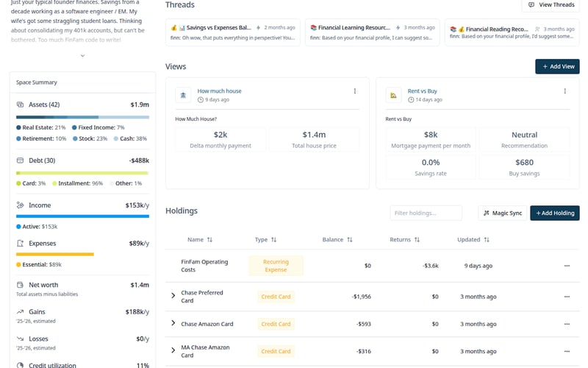Viewport: 588px width, 368px height.
Task: Click the Debt (30) card icon
Action: [21, 160]
